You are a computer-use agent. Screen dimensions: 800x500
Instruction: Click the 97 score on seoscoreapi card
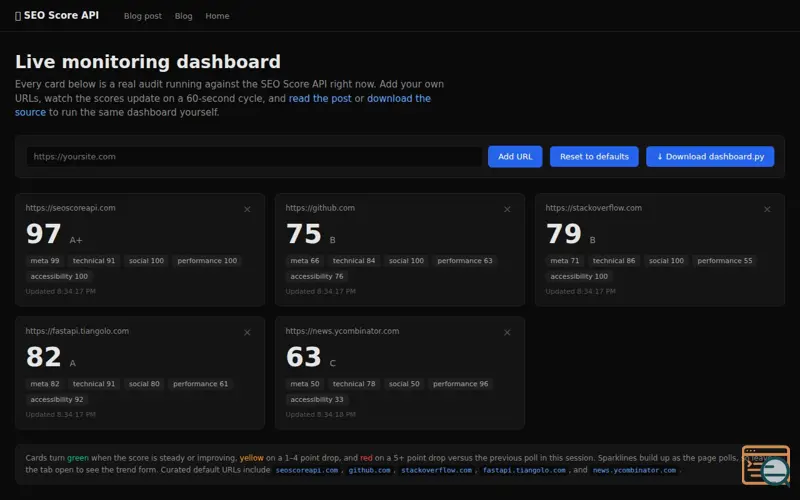(x=43, y=234)
